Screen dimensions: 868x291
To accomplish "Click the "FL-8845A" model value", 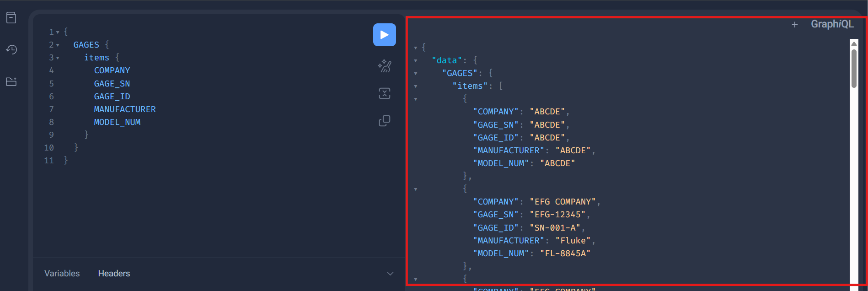I will click(x=565, y=253).
